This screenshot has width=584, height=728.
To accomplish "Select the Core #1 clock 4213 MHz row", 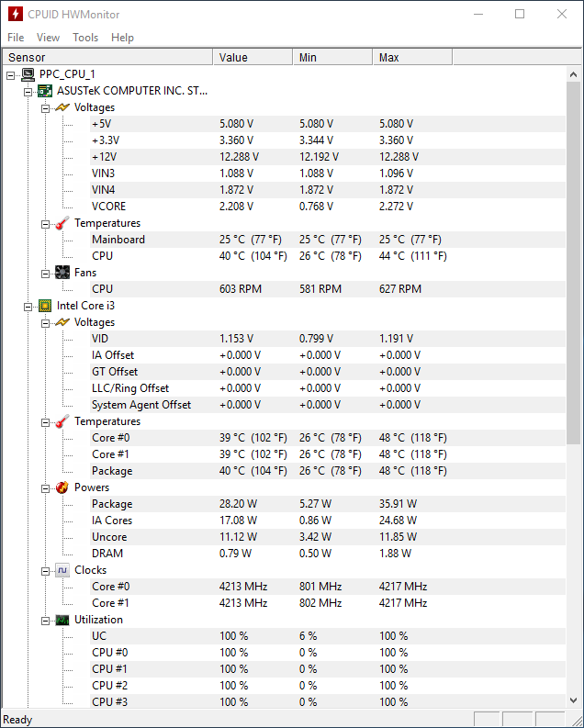I will coord(328,603).
